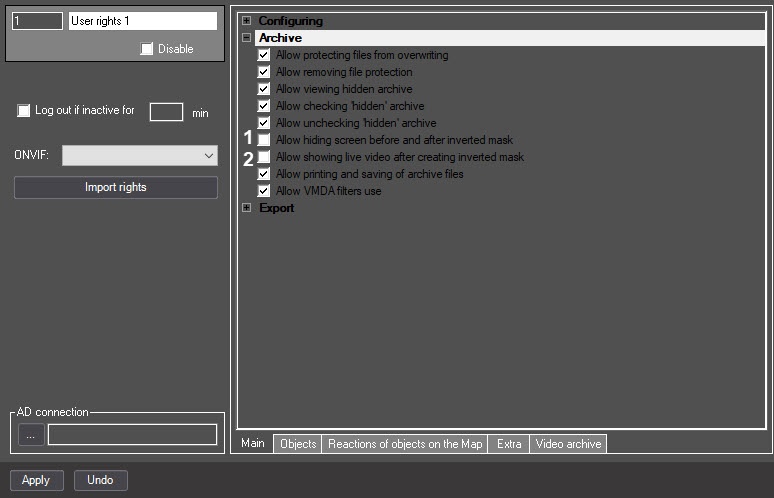Click the 'Allow VMDA filters use' label
The image size is (774, 498).
click(328, 191)
